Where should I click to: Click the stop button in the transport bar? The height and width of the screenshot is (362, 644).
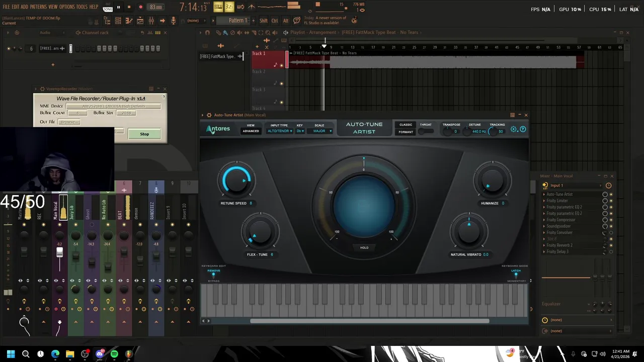(x=129, y=7)
